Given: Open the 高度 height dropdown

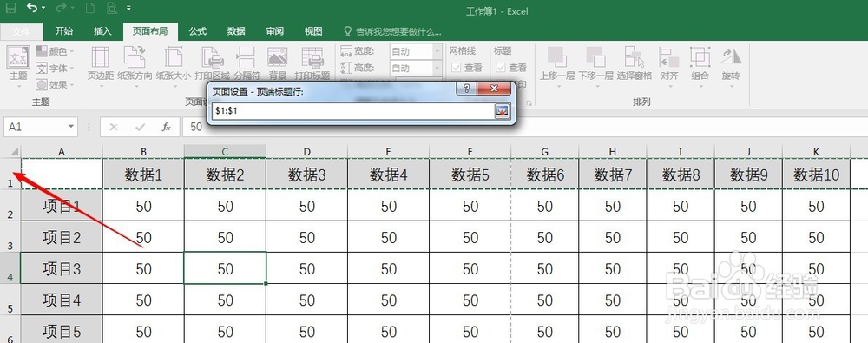Looking at the screenshot, I should tap(437, 68).
